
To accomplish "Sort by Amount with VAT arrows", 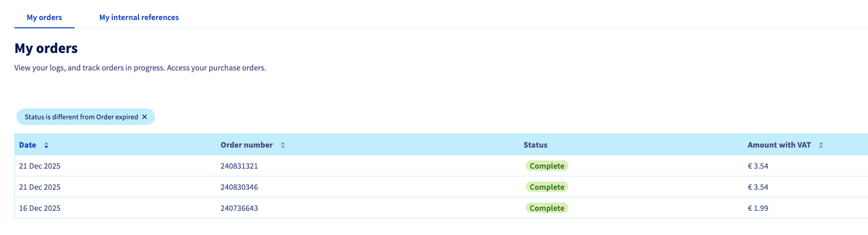I will click(x=821, y=146).
